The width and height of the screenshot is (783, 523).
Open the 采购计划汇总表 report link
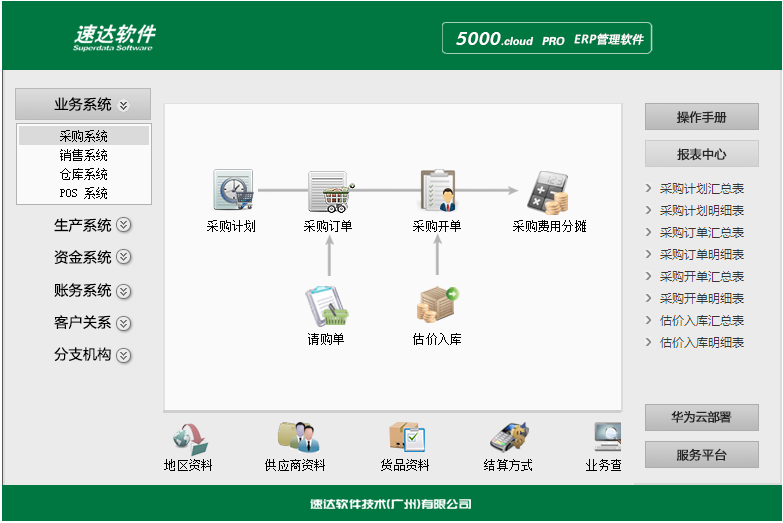click(x=702, y=189)
